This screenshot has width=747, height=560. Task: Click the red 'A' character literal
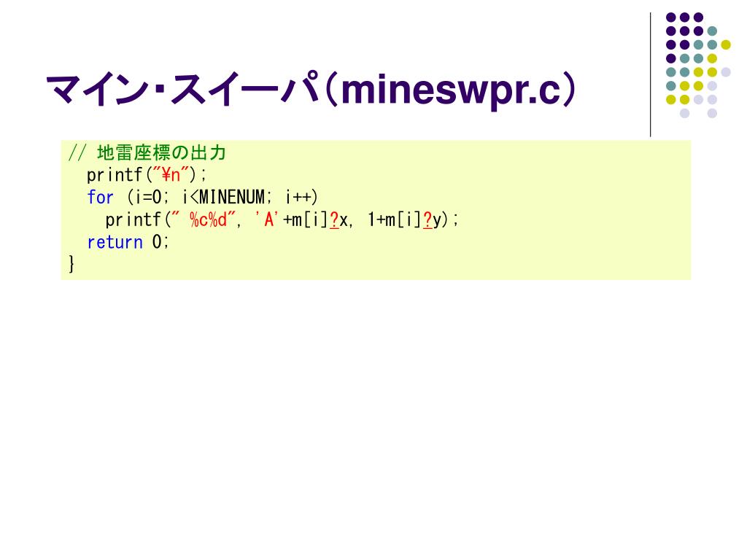click(267, 220)
